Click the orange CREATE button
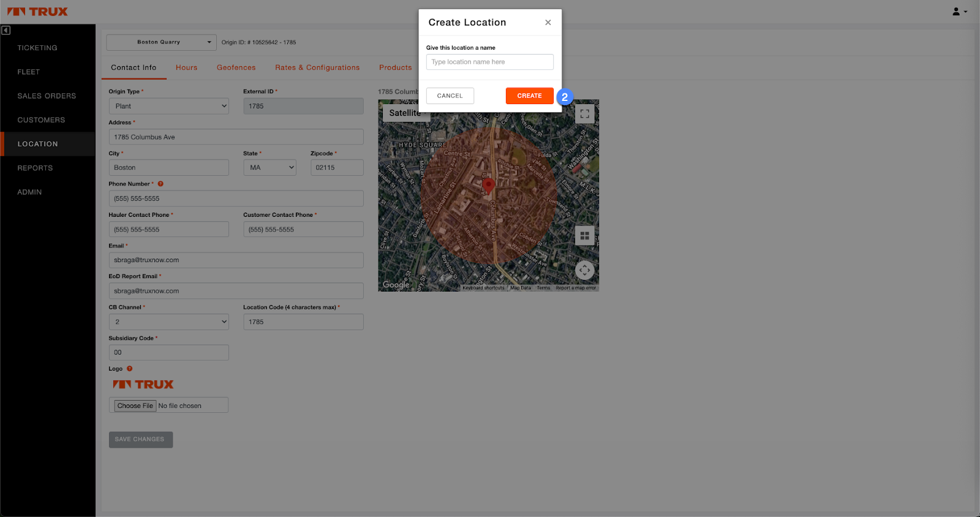Screen dimensions: 980x517 pos(529,96)
